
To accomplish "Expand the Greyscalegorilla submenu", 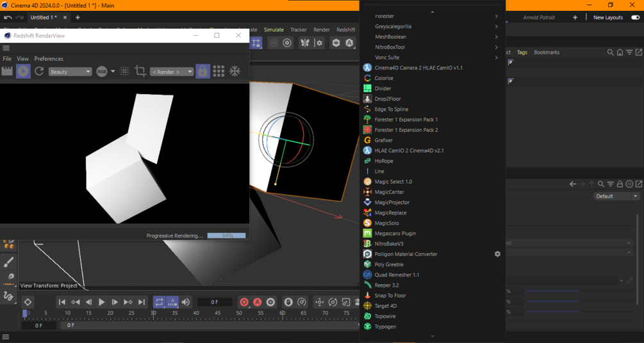I will (x=433, y=26).
